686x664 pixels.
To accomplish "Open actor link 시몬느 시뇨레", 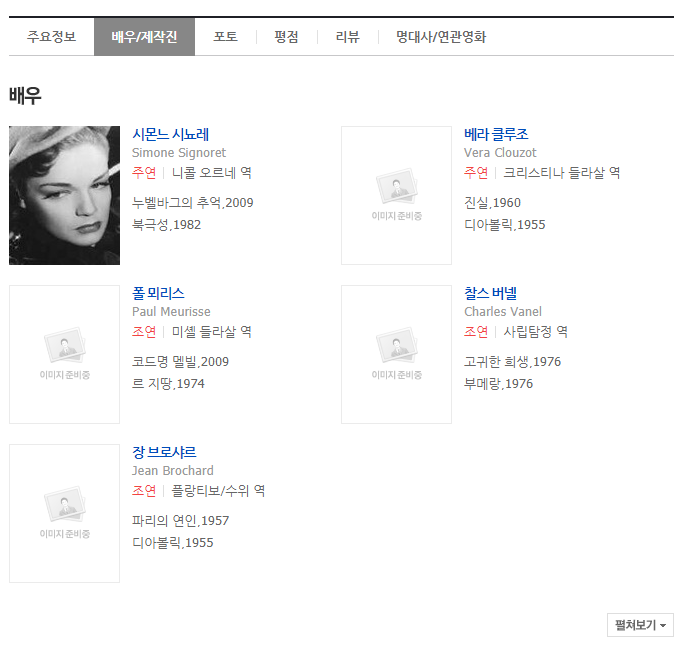I will (170, 134).
